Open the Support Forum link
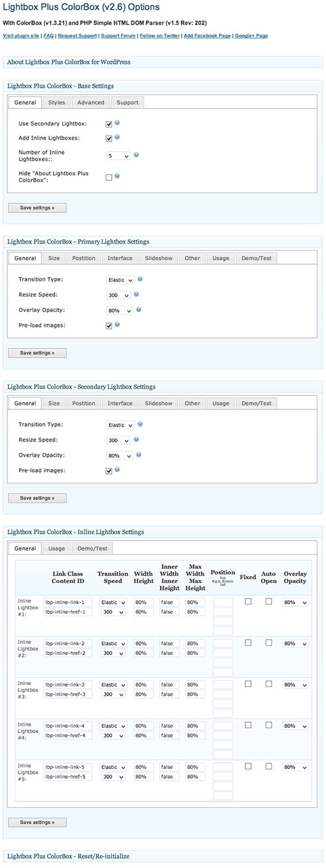 tap(118, 36)
